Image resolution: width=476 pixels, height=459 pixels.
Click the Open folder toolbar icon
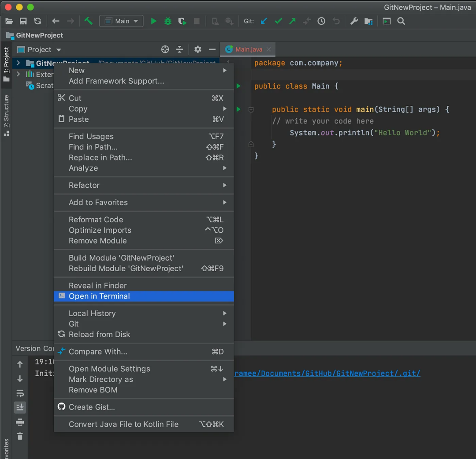pyautogui.click(x=9, y=21)
